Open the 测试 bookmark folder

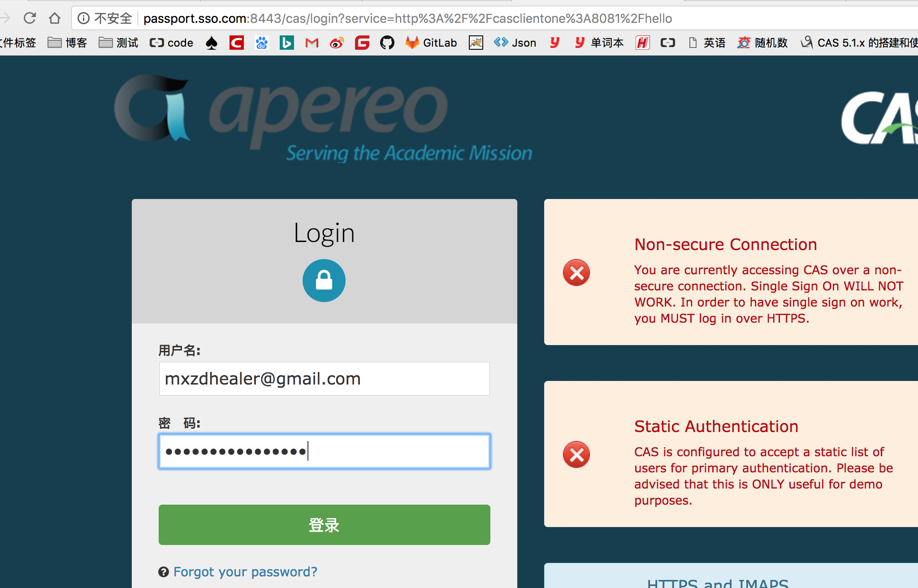coord(119,43)
